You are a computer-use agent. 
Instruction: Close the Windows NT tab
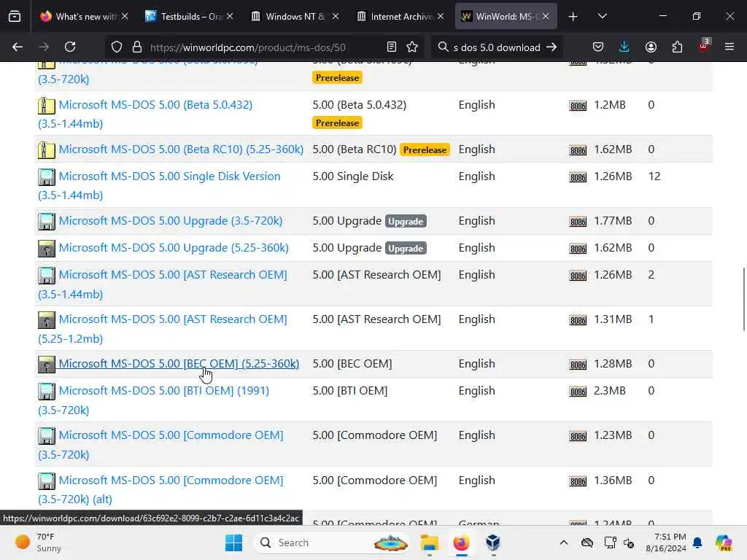pos(336,16)
